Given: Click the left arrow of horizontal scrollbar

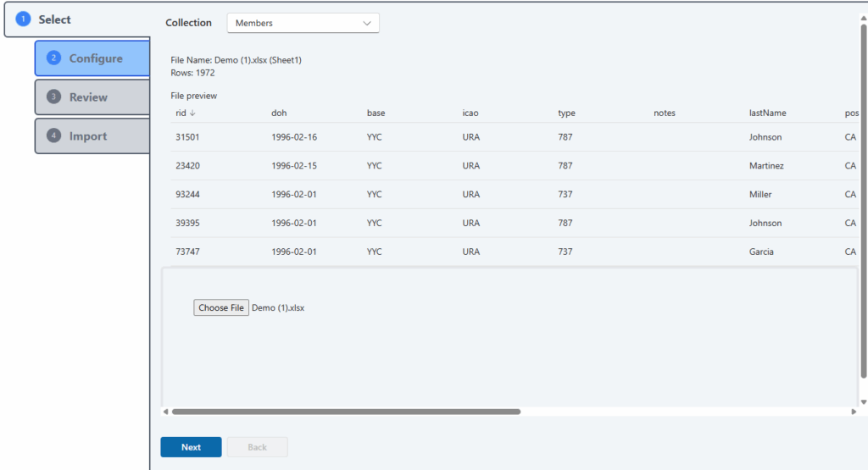Looking at the screenshot, I should [165, 412].
